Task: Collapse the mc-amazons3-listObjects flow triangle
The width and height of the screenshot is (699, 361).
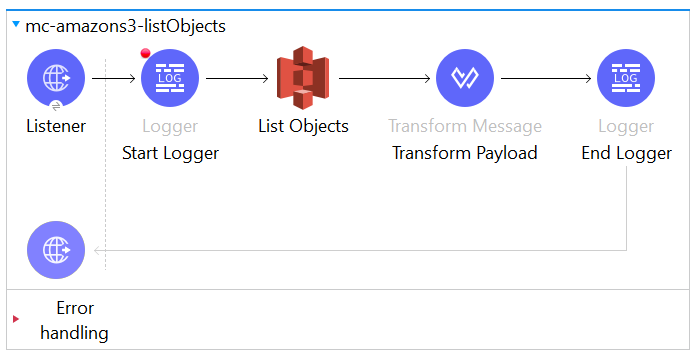Action: point(16,25)
